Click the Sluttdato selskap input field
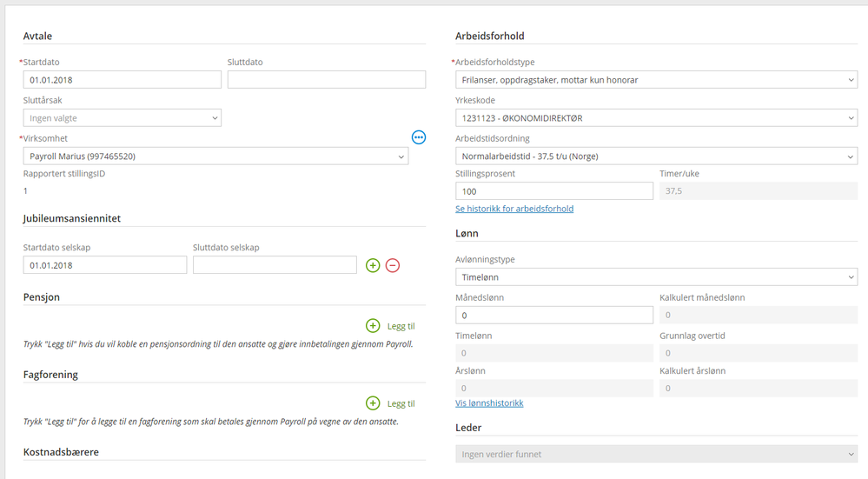868x479 pixels. (x=275, y=264)
